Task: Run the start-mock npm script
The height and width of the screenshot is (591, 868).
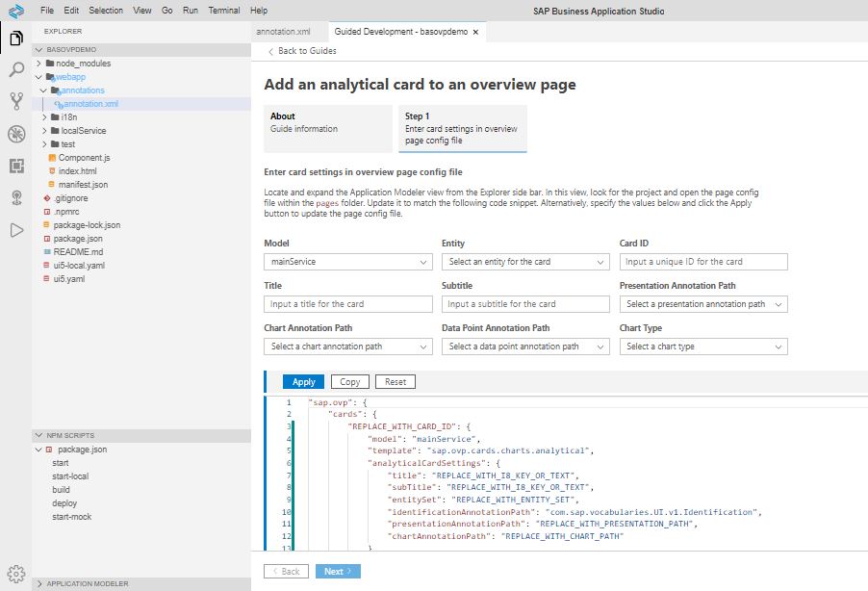Action: click(71, 517)
